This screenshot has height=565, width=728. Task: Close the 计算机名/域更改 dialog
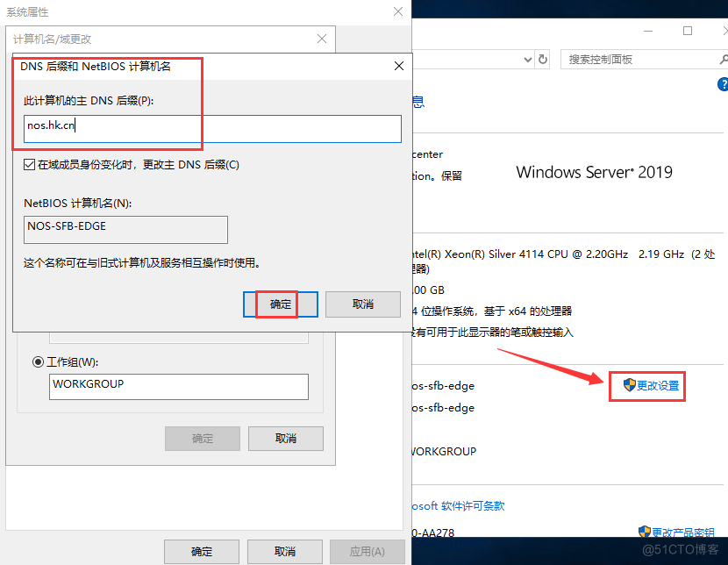click(x=322, y=39)
